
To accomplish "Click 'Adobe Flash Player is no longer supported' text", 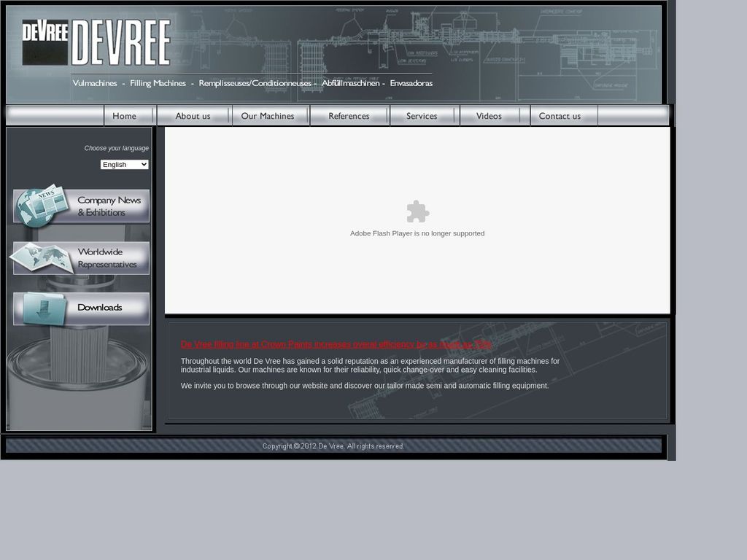I will [417, 233].
